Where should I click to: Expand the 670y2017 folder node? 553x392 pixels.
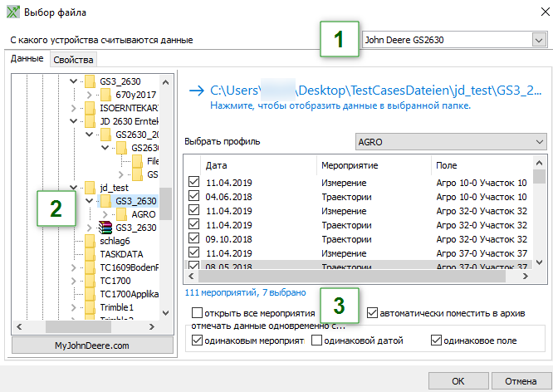[89, 95]
